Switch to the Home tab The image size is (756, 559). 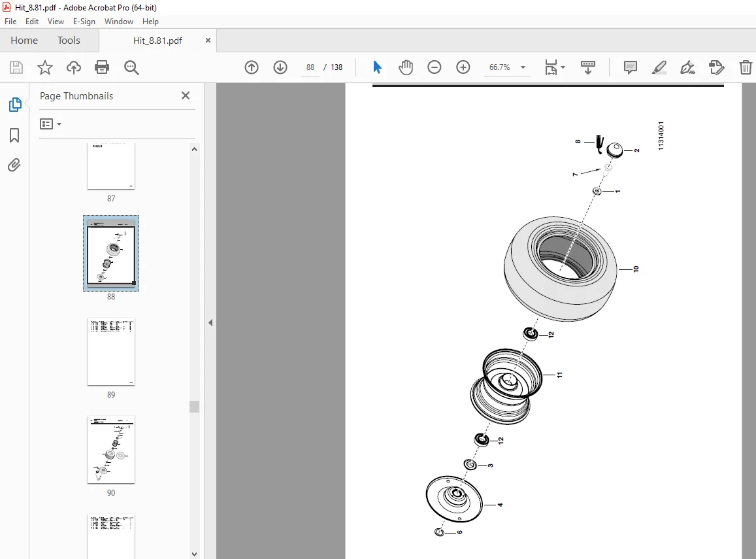pos(24,41)
